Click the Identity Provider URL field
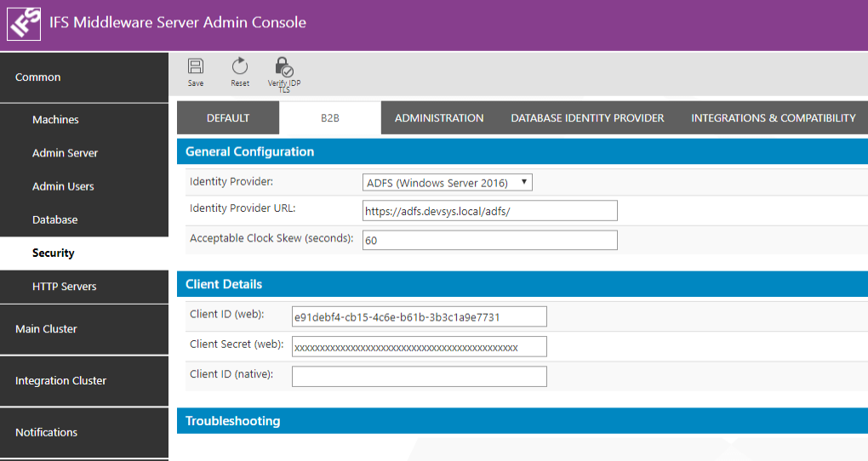The image size is (868, 461). pyautogui.click(x=489, y=211)
